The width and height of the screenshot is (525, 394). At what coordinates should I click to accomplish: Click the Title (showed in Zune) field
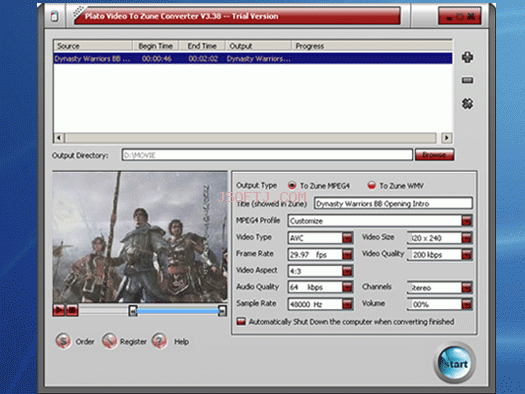(393, 204)
